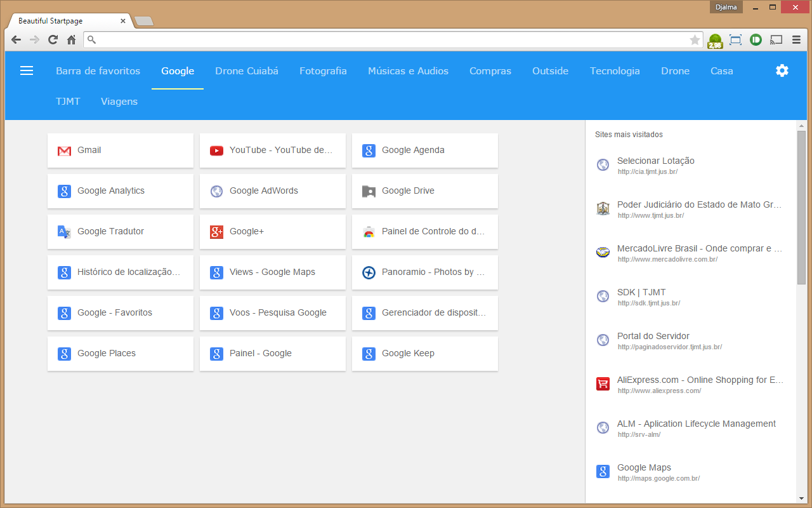812x508 pixels.
Task: Open the Google Places bookmark
Action: tap(121, 354)
